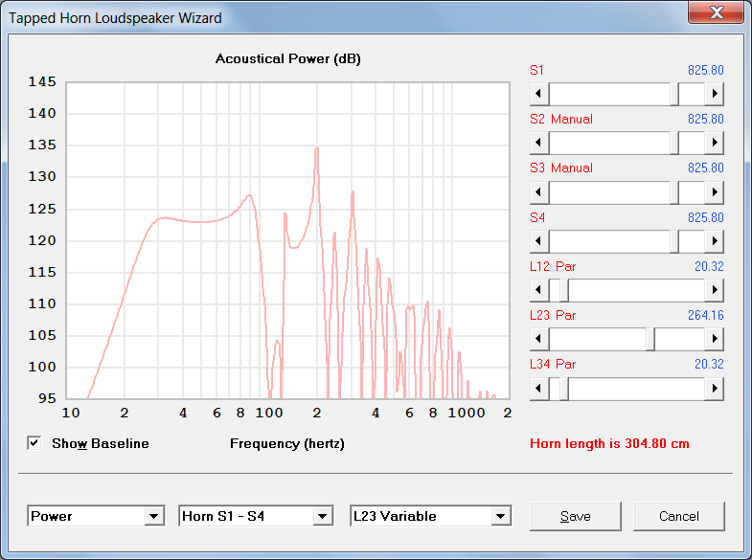The height and width of the screenshot is (560, 752).
Task: Click the S3 Manual label
Action: tap(561, 168)
